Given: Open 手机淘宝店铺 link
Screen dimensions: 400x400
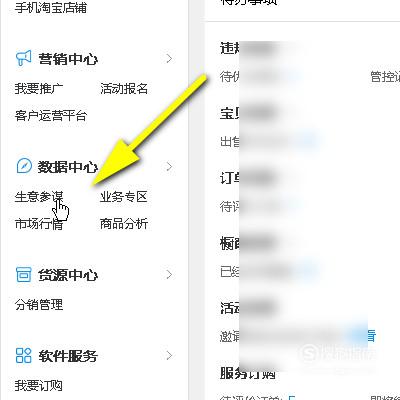Looking at the screenshot, I should [51, 7].
